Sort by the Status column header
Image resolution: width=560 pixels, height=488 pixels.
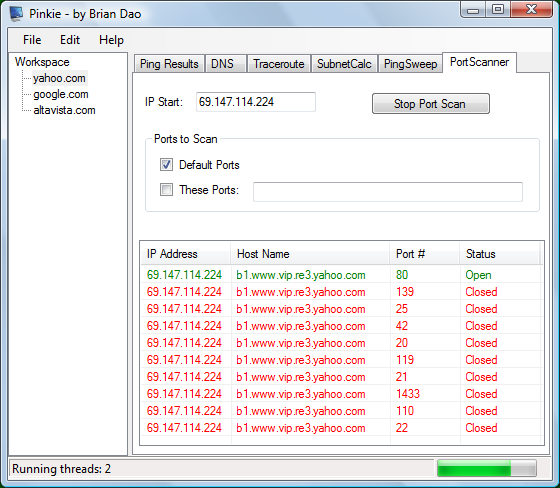500,254
